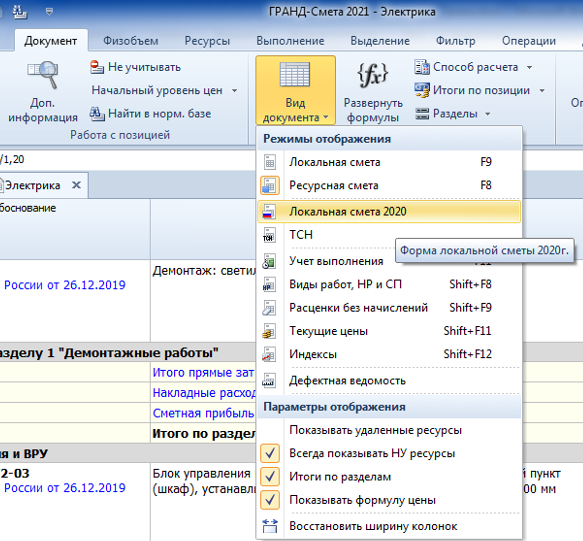The height and width of the screenshot is (541, 583).
Task: Open the Фильтр ribbon tab
Action: tap(455, 41)
